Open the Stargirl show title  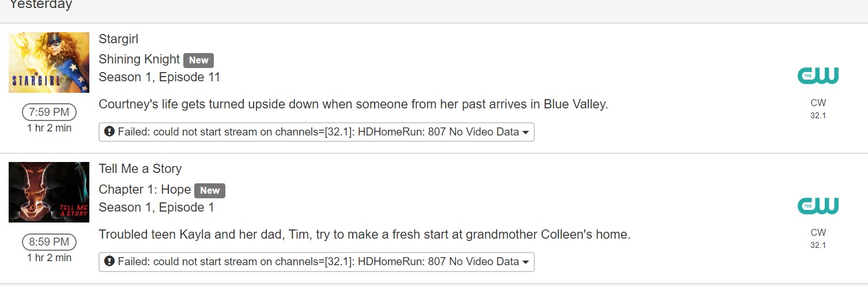pos(119,39)
